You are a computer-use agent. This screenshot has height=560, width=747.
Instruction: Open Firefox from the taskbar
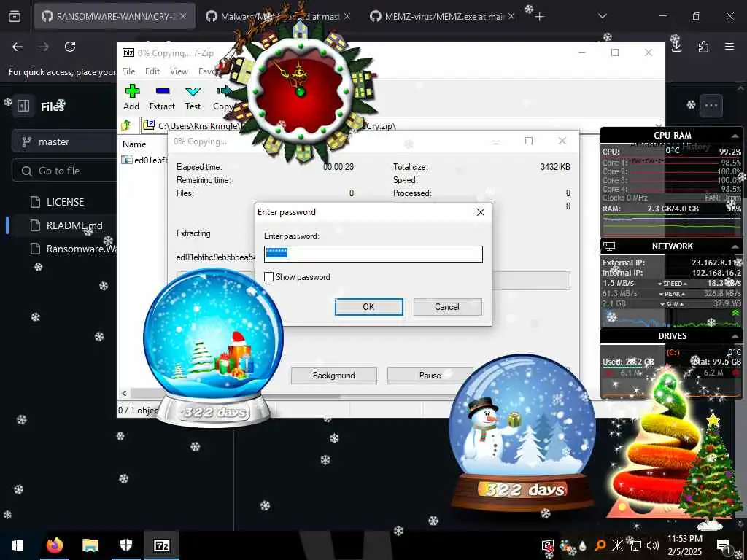(x=54, y=545)
